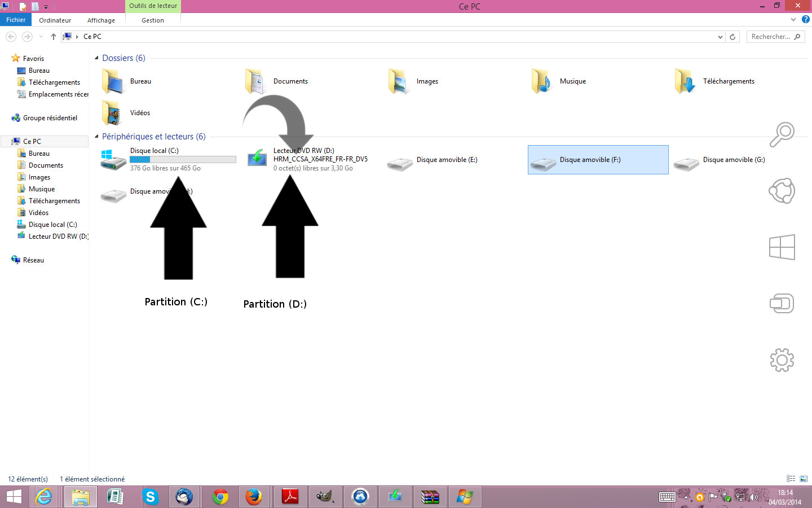Click the orange circular tray icon

point(700,497)
